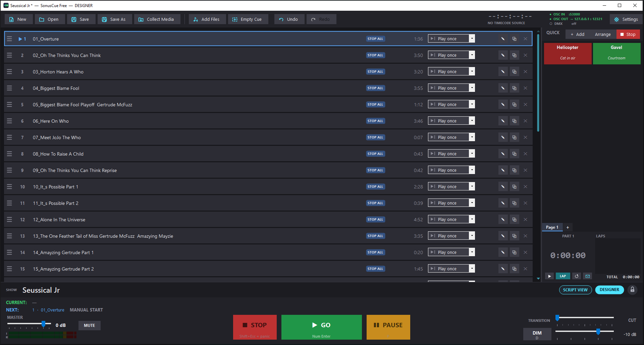Open play mode dropdown for 06_Here On Who

(472, 121)
